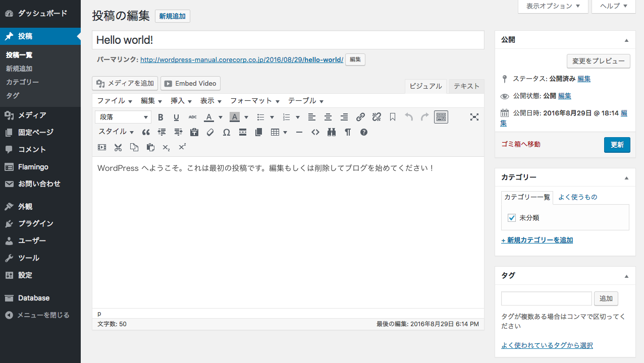Apply superscript formatting
Image resolution: width=644 pixels, height=363 pixels.
[182, 147]
